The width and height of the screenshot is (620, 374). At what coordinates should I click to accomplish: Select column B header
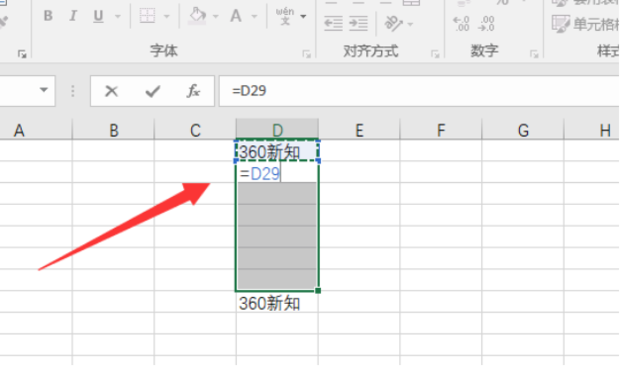(x=113, y=130)
